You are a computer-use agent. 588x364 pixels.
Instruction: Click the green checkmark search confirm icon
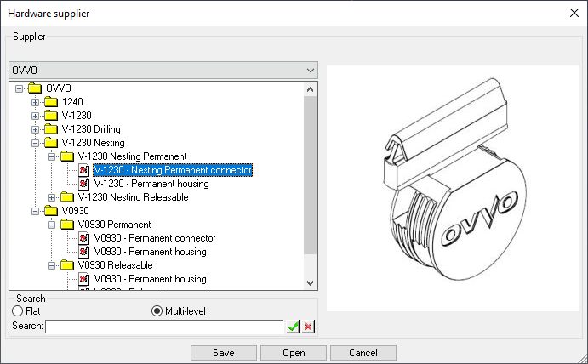294,327
